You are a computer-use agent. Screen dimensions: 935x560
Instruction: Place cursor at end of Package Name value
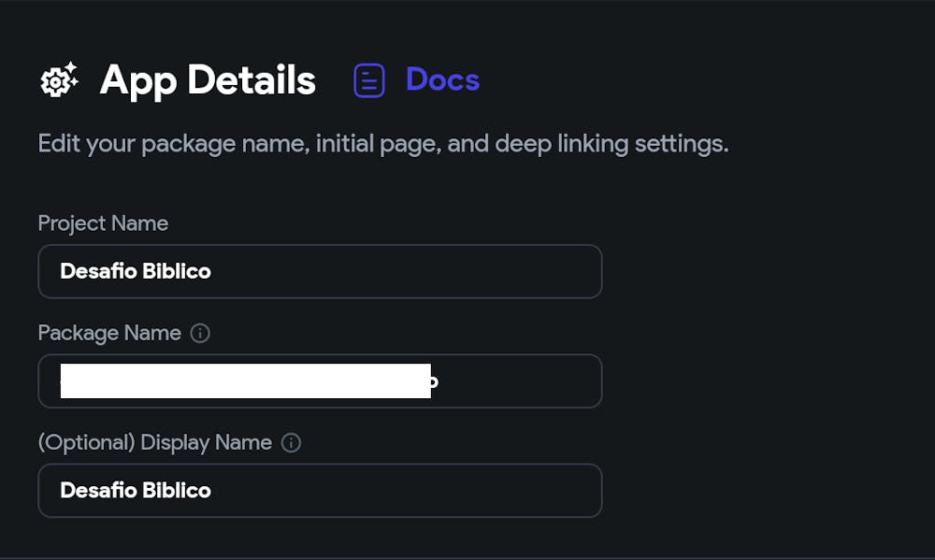tap(439, 381)
